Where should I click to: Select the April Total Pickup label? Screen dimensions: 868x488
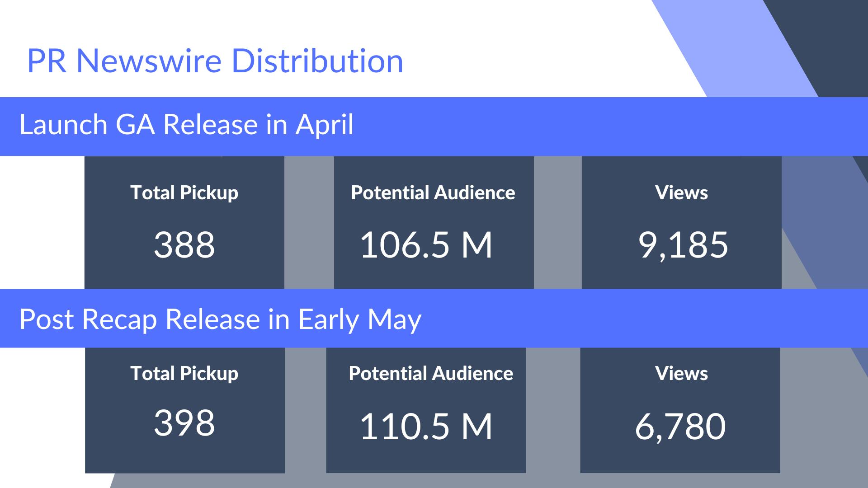click(184, 193)
